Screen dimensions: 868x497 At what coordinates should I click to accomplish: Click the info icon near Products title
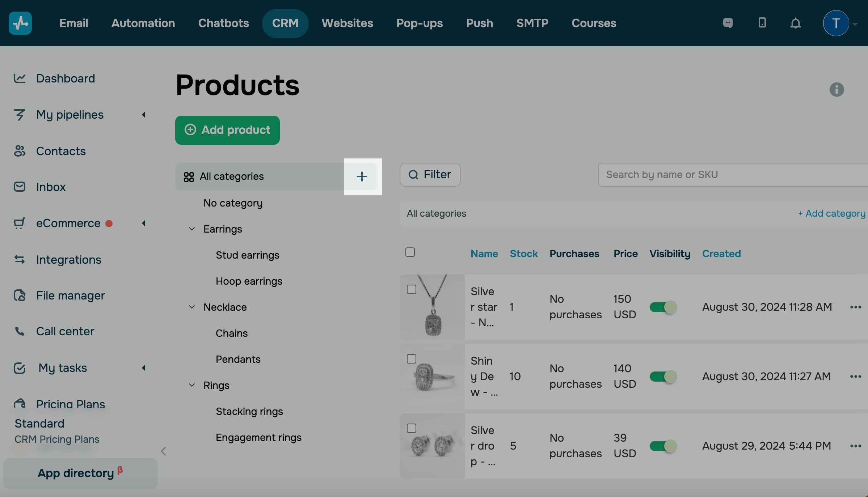[837, 89]
